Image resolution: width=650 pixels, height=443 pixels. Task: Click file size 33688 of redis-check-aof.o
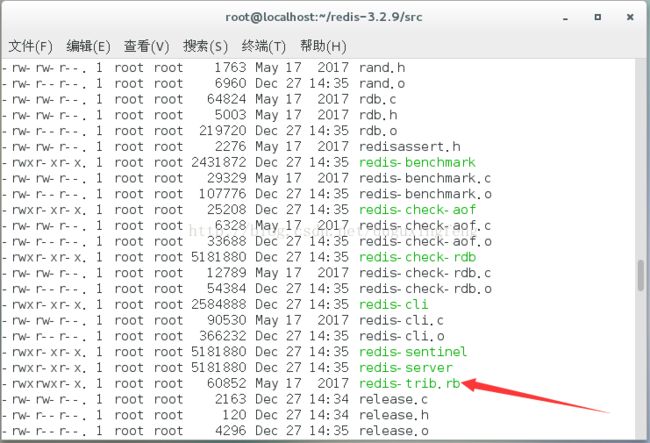point(226,241)
